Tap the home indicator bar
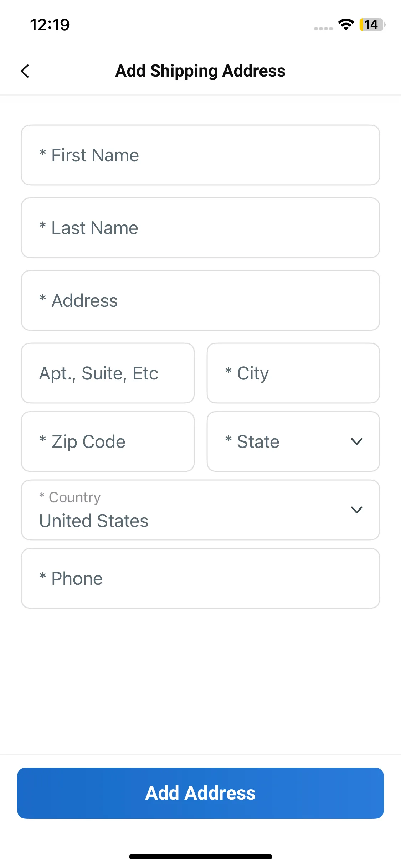Viewport: 401px width, 868px height. click(200, 857)
